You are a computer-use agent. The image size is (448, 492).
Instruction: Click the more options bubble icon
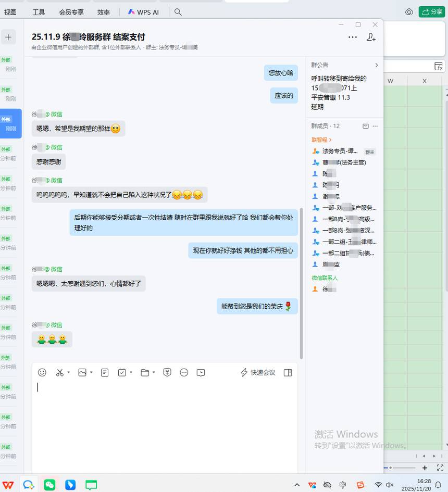(x=184, y=372)
